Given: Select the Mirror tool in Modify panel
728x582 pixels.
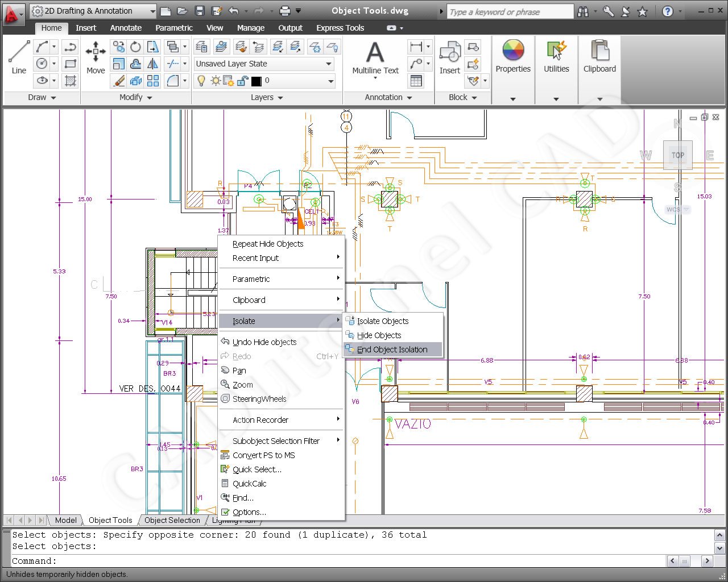Looking at the screenshot, I should pos(151,64).
